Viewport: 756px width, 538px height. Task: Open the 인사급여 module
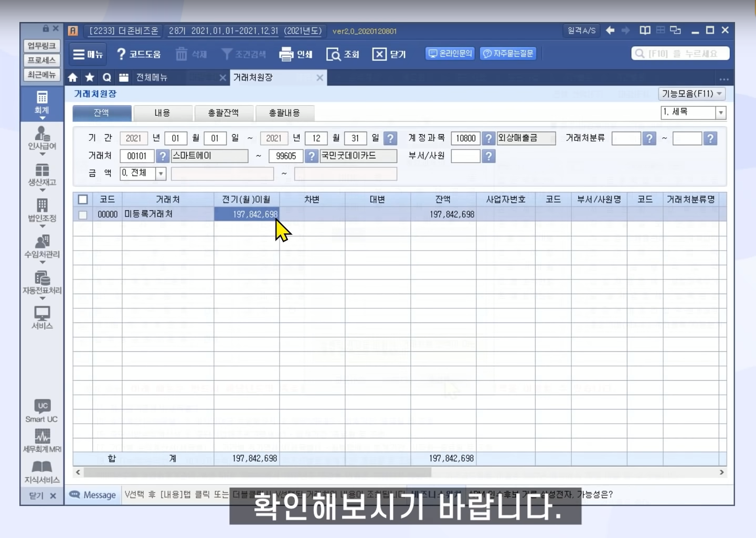[42, 140]
